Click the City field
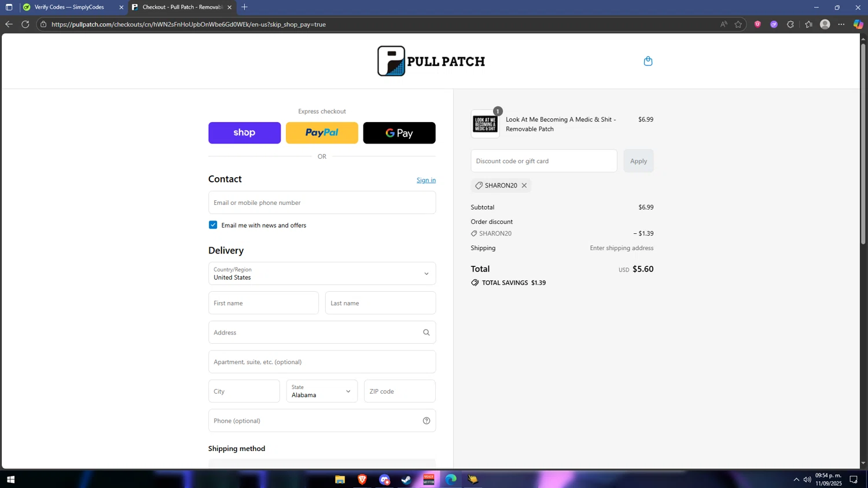The height and width of the screenshot is (488, 868). pyautogui.click(x=244, y=391)
